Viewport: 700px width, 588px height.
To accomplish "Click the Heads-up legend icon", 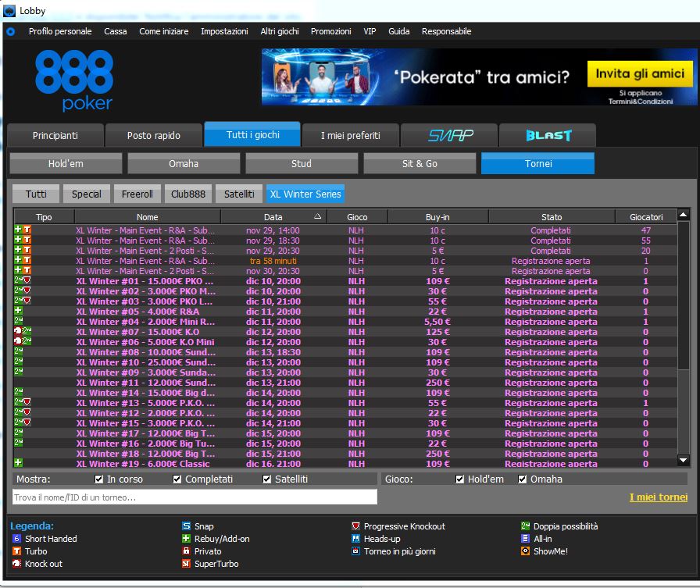I will tap(355, 539).
